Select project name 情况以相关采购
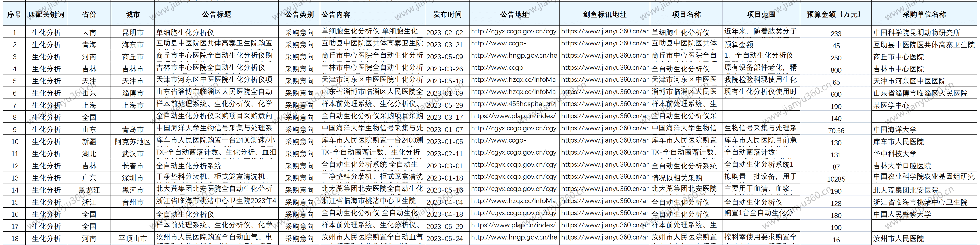Screen dimensions: 980x245 (677, 178)
